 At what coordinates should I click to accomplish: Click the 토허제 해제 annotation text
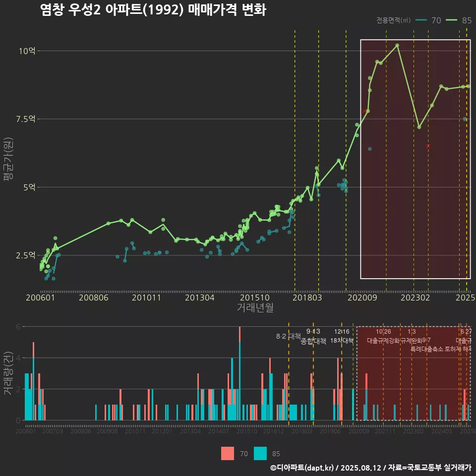pos(458,349)
